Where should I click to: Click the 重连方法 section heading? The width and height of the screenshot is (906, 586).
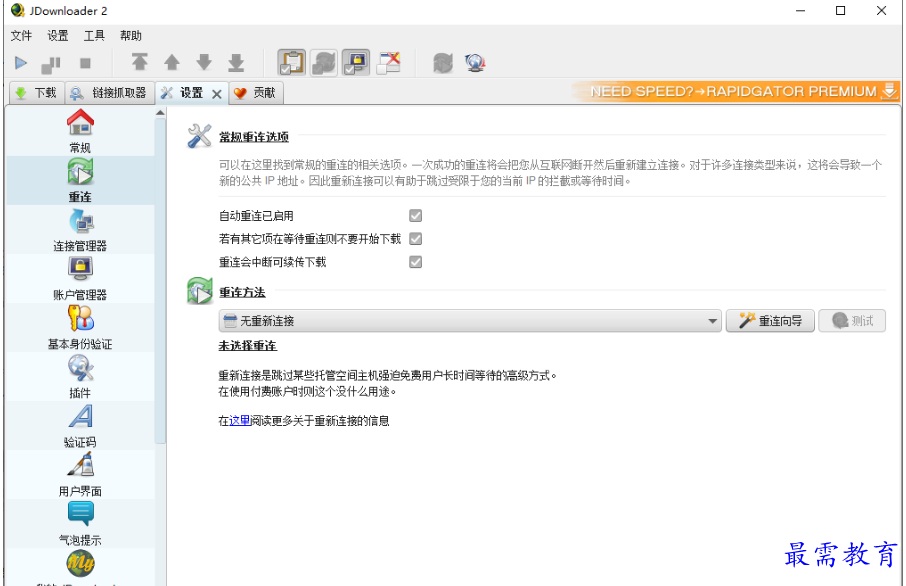(x=242, y=292)
